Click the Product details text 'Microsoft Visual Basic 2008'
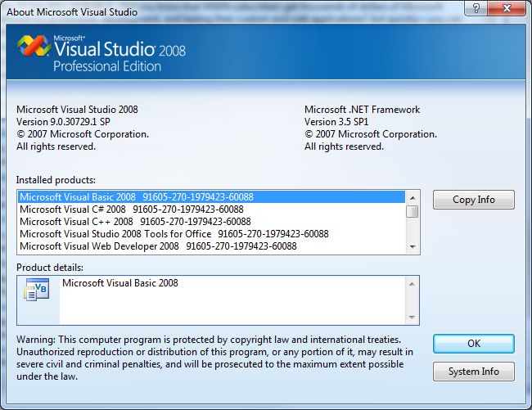The width and height of the screenshot is (532, 410). coord(120,283)
